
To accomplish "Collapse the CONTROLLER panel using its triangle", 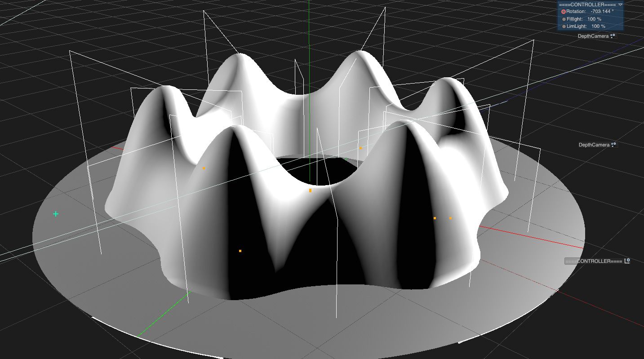I will (620, 4).
